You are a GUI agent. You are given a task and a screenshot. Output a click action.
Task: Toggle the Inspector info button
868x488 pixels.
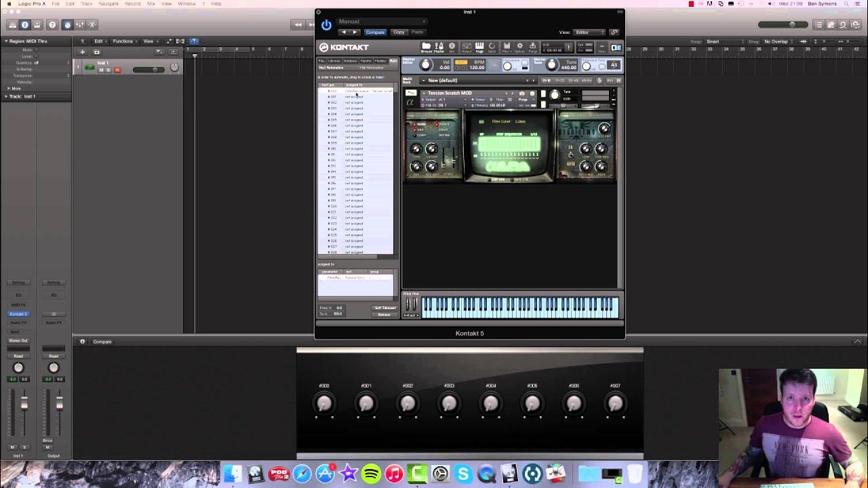point(24,25)
